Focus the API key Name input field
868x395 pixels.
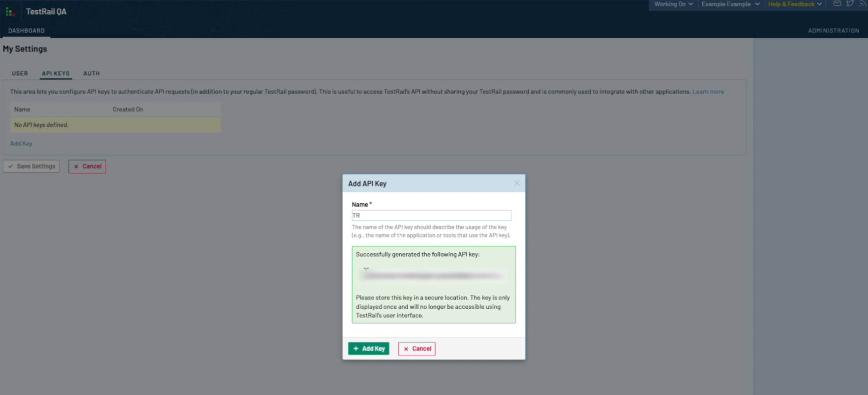coord(431,215)
